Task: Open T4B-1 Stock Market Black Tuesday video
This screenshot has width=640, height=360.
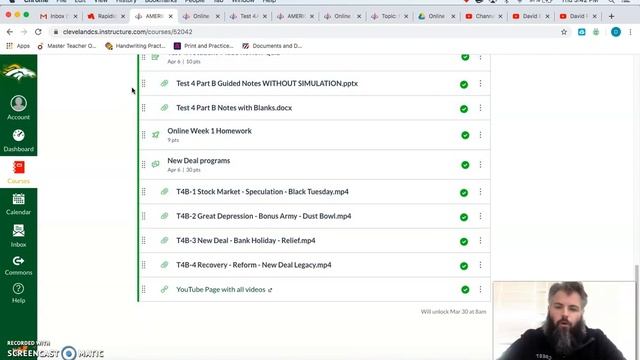Action: tap(262, 191)
